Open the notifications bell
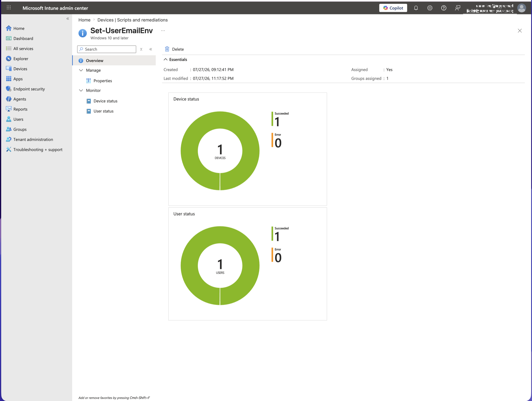The image size is (532, 401). (416, 8)
